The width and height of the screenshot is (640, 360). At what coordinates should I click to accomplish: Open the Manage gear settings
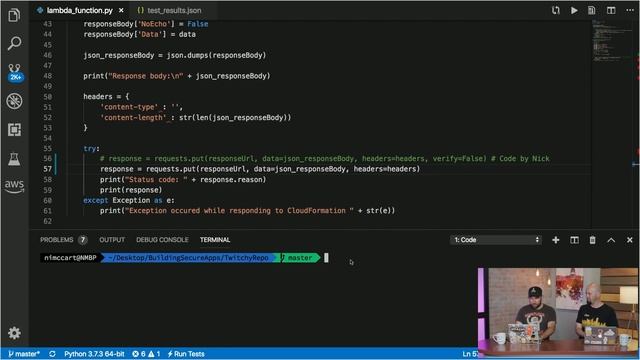[14, 333]
